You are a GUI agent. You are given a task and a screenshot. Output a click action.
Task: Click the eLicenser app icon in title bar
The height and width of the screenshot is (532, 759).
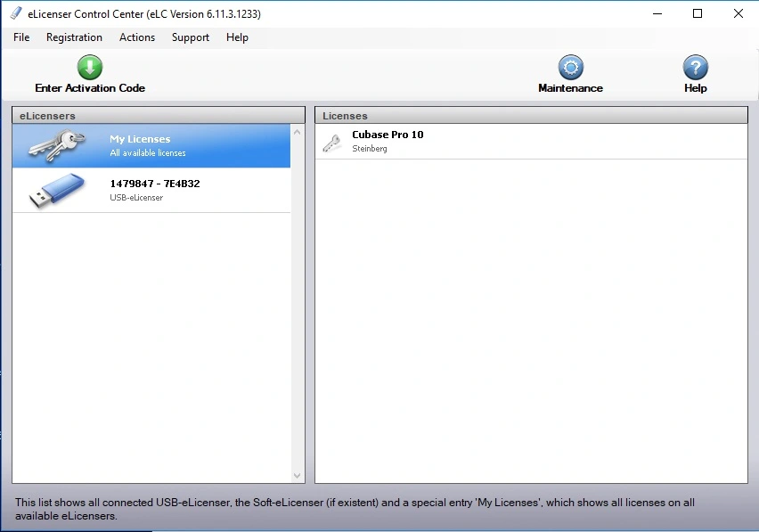16,13
